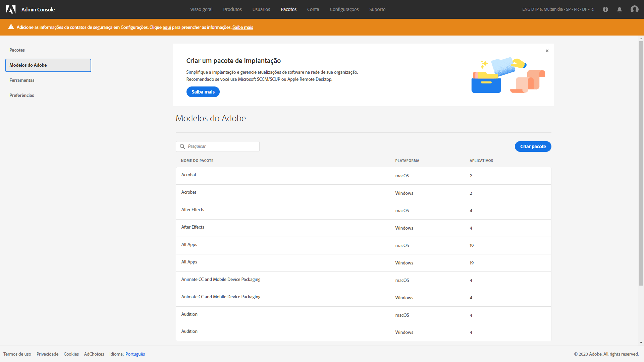This screenshot has width=644, height=362.
Task: Open the Visão geral tab
Action: [x=201, y=9]
